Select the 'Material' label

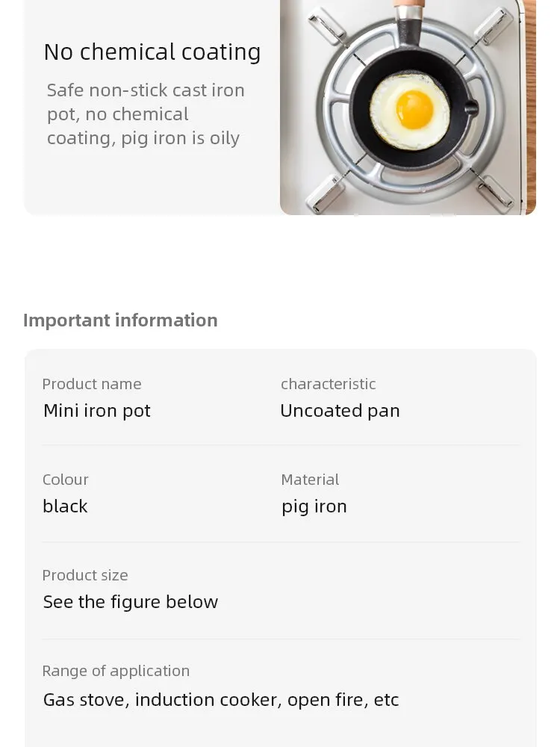(x=310, y=480)
